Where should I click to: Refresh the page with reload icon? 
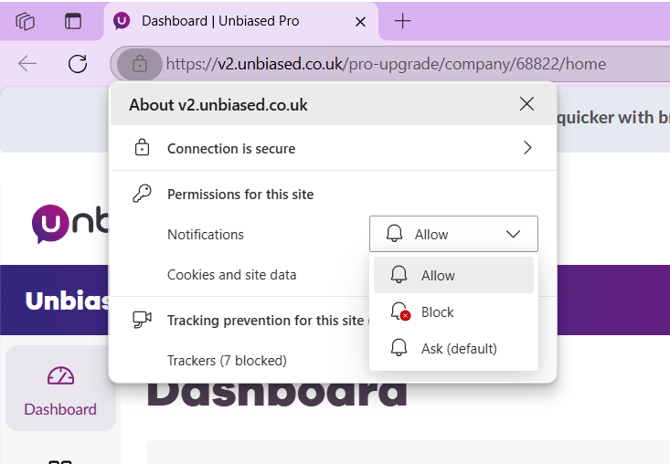(77, 64)
